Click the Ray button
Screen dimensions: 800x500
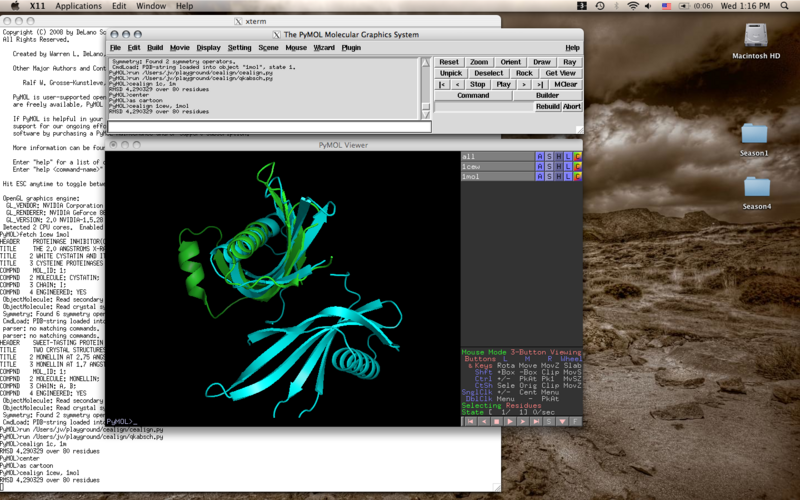click(x=569, y=62)
